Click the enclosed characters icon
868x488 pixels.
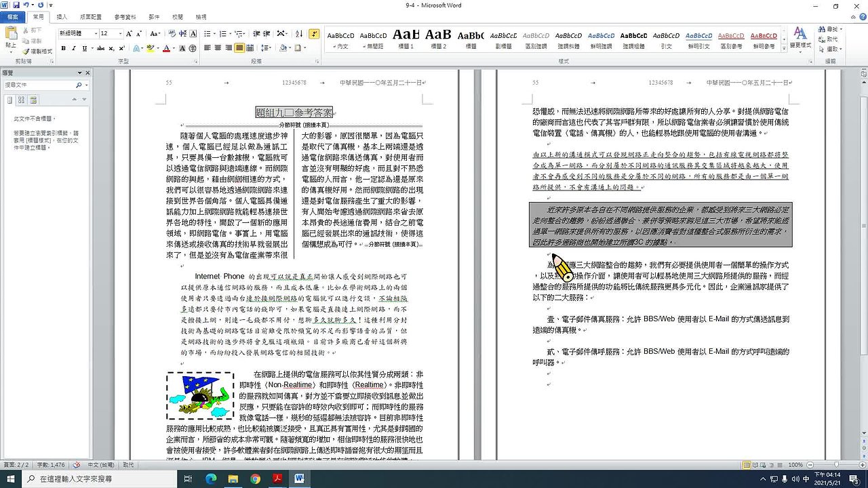coord(193,48)
